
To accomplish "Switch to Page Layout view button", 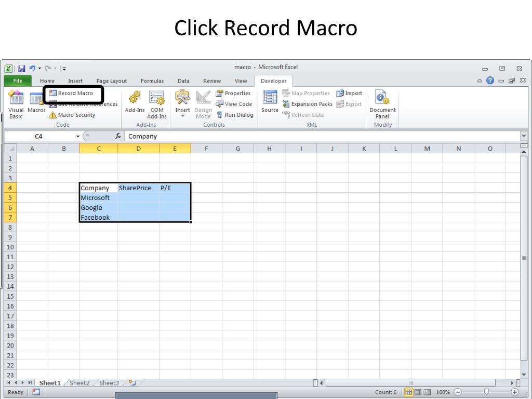I will tap(418, 392).
